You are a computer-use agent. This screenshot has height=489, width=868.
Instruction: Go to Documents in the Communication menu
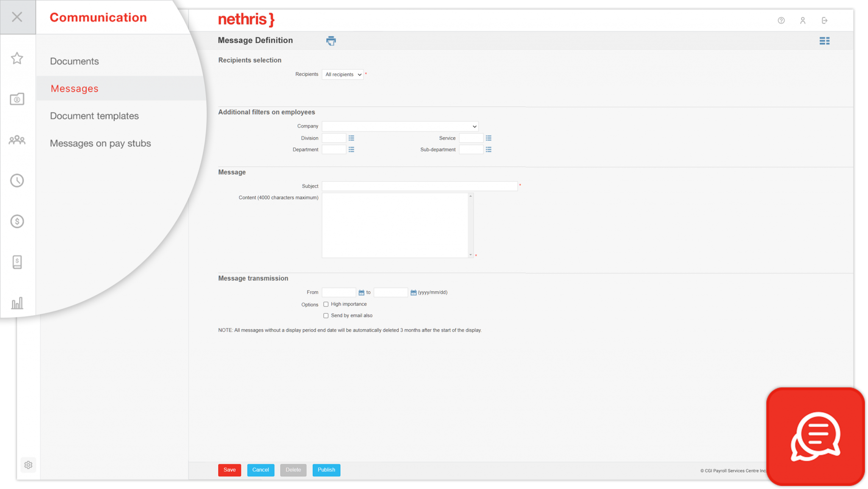click(74, 61)
